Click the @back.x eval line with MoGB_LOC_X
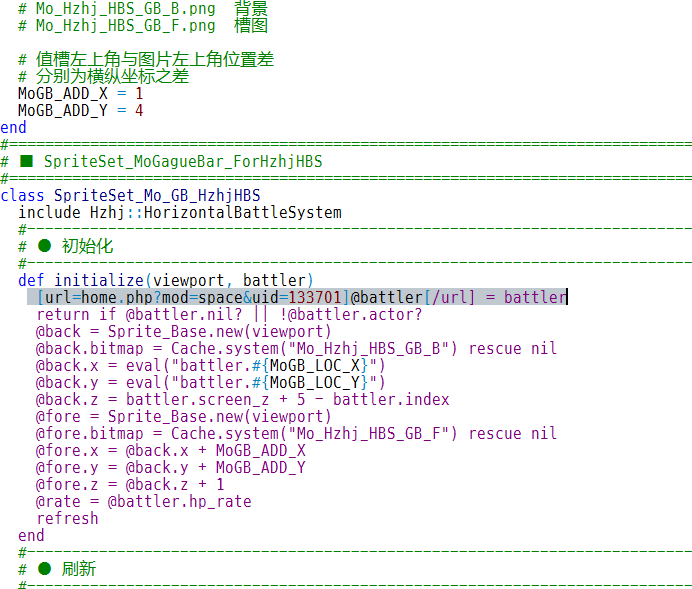The width and height of the screenshot is (692, 589). click(x=211, y=365)
